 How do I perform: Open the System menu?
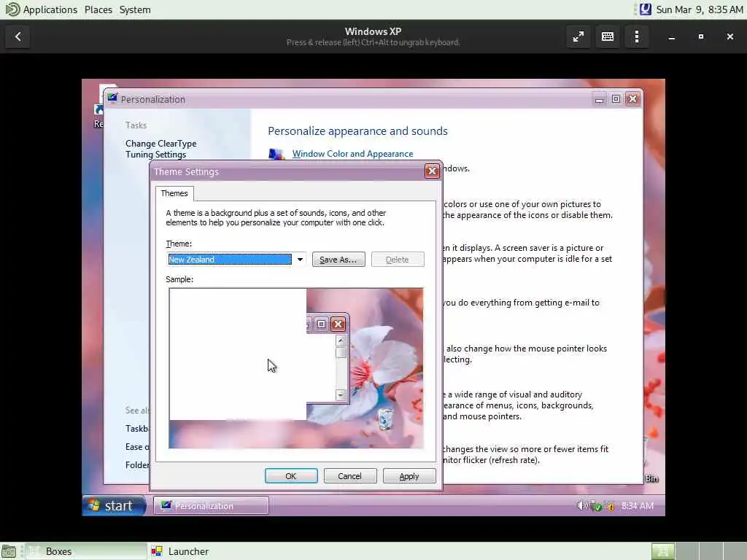[x=135, y=9]
